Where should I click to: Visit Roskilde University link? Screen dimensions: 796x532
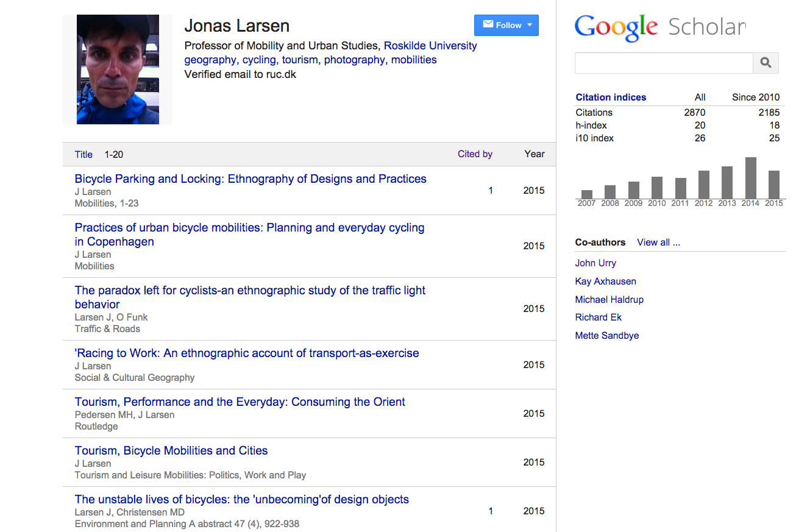(430, 45)
